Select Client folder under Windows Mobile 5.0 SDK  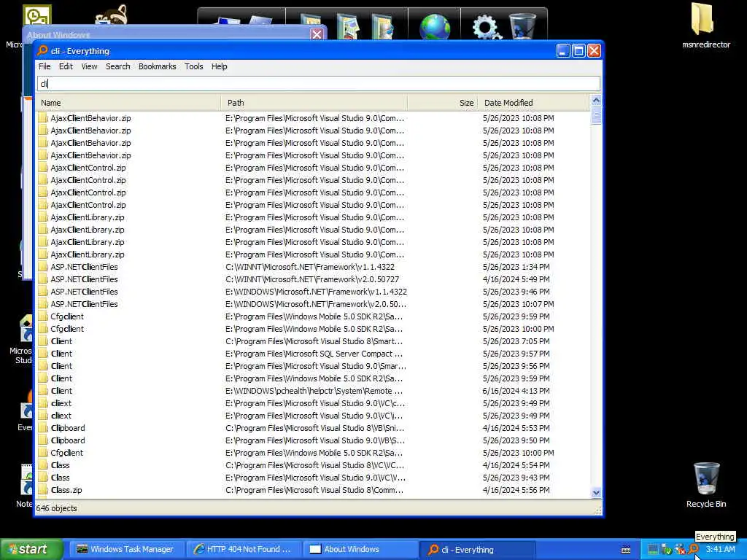[313, 378]
